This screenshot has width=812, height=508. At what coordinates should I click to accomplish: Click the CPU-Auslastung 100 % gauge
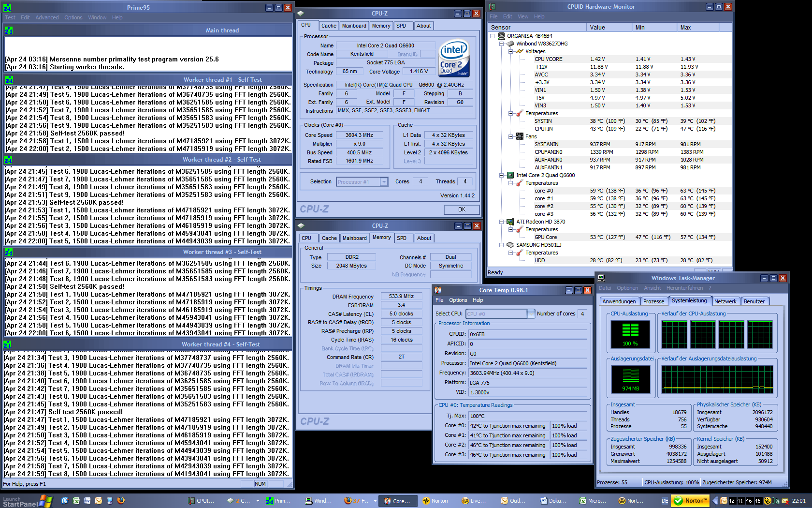click(x=630, y=334)
